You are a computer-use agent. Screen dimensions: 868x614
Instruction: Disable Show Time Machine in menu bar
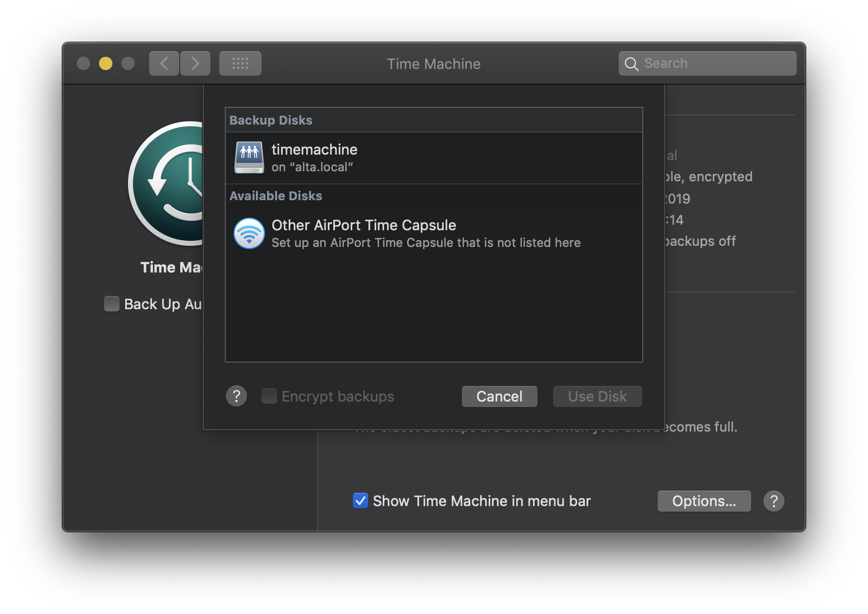(x=359, y=501)
